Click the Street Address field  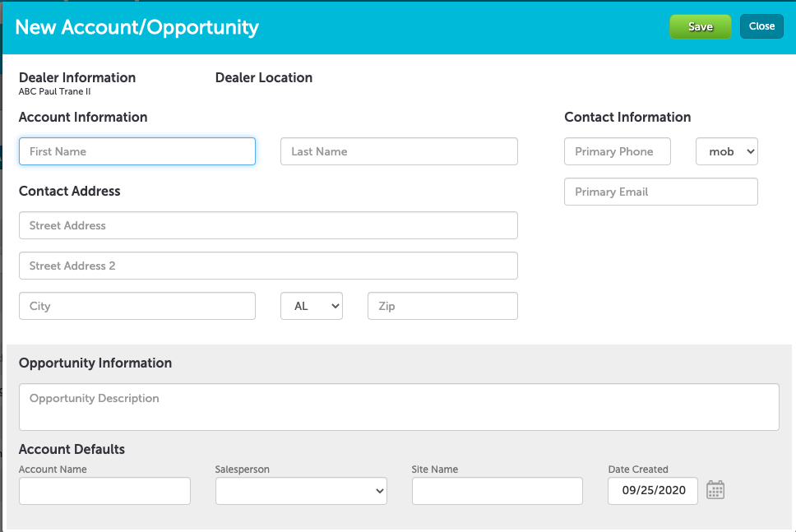pyautogui.click(x=268, y=225)
